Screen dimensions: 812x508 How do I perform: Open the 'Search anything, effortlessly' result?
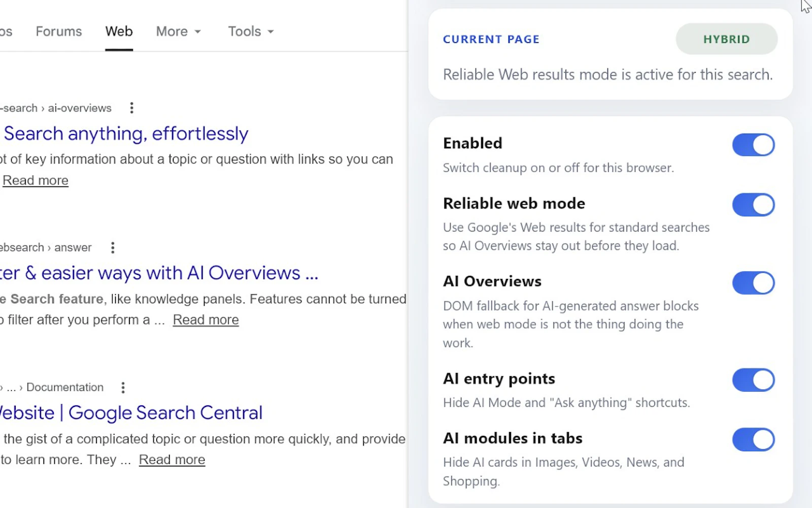tap(125, 134)
